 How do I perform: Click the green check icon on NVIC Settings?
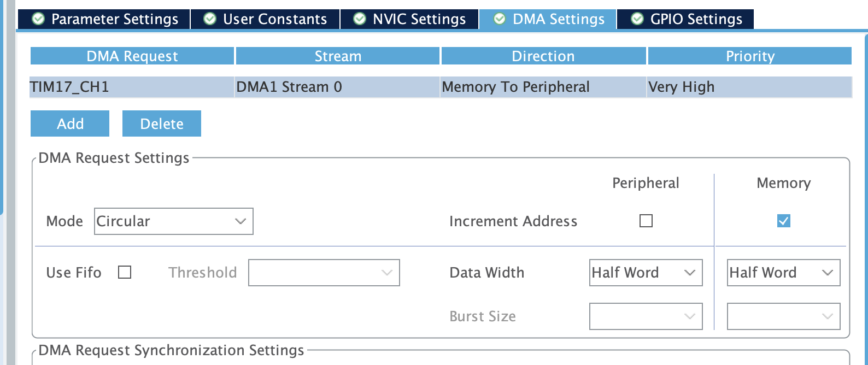tap(360, 19)
